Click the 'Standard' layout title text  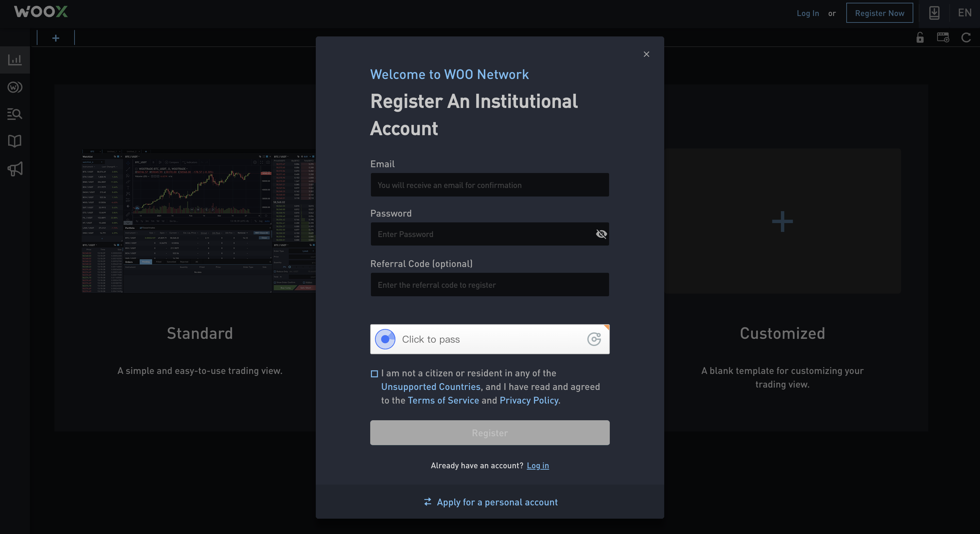(200, 333)
